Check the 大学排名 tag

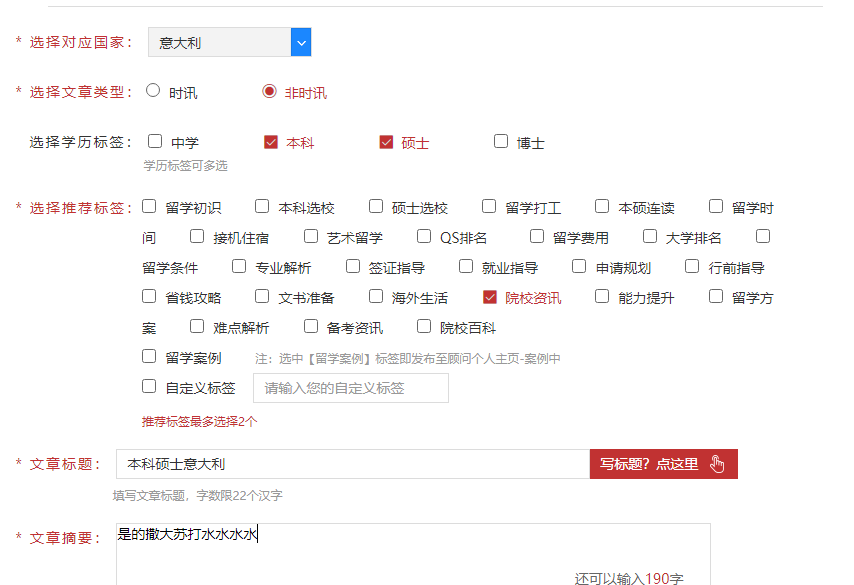pos(650,236)
